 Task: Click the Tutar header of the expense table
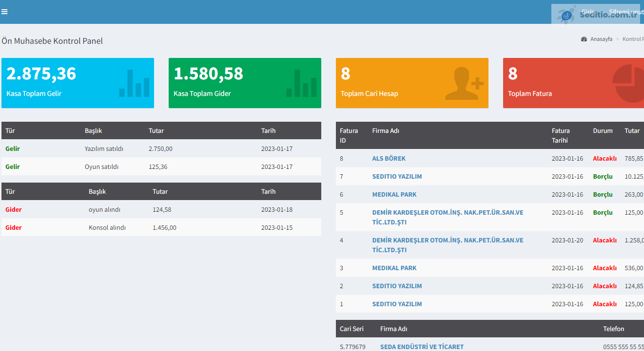(x=160, y=191)
